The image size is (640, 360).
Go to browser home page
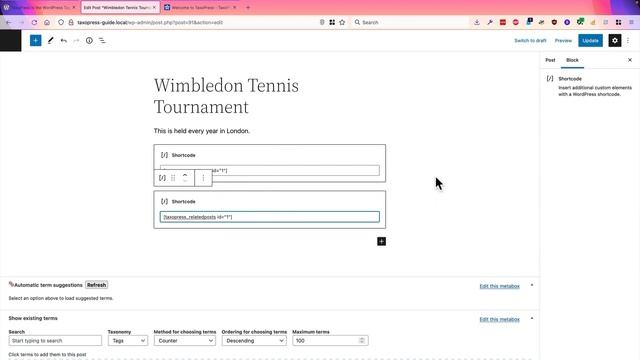[x=47, y=22]
